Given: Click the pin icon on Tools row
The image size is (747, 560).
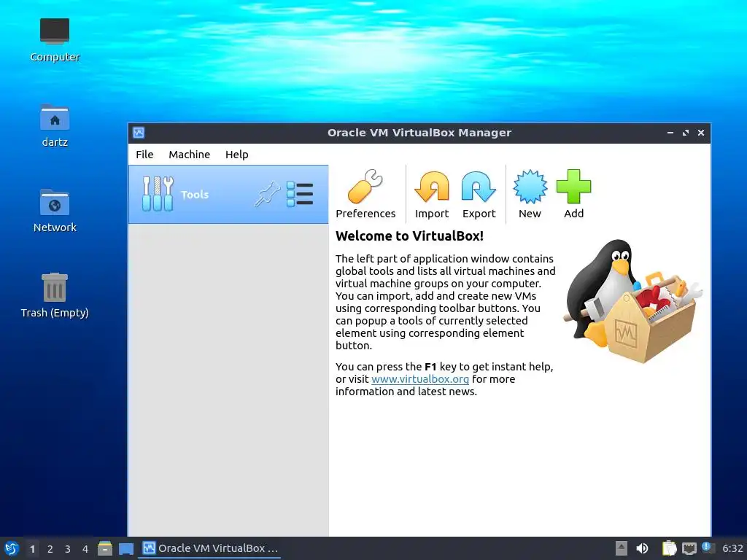Looking at the screenshot, I should pos(267,194).
